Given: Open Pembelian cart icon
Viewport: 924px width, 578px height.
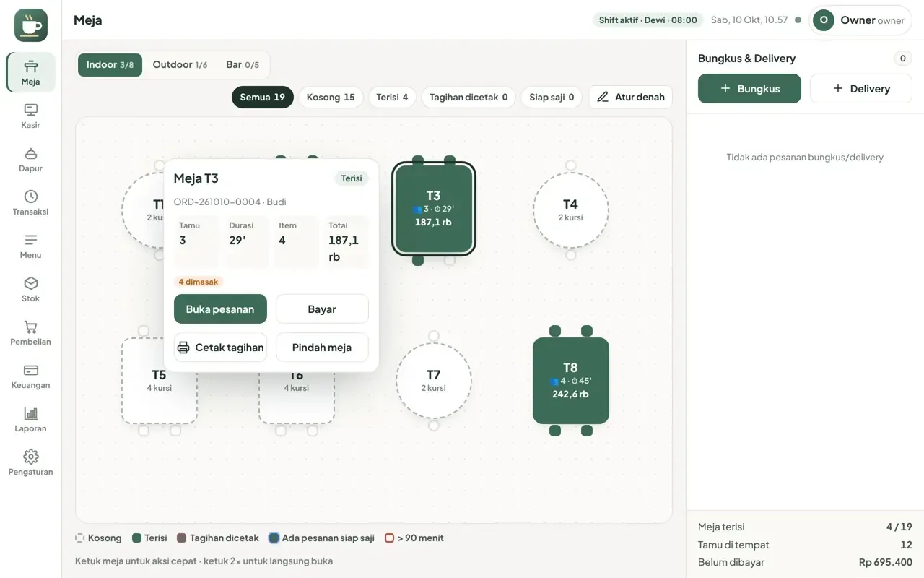Looking at the screenshot, I should pos(30,327).
